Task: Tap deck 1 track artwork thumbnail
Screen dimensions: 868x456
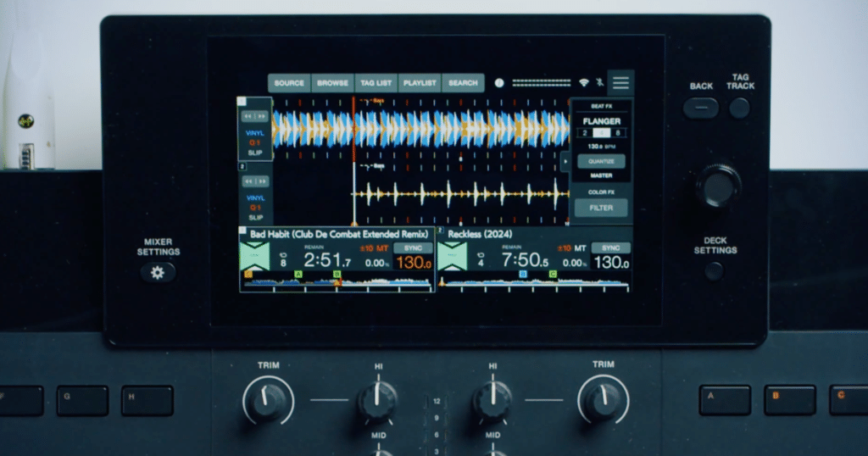Action: point(255,257)
